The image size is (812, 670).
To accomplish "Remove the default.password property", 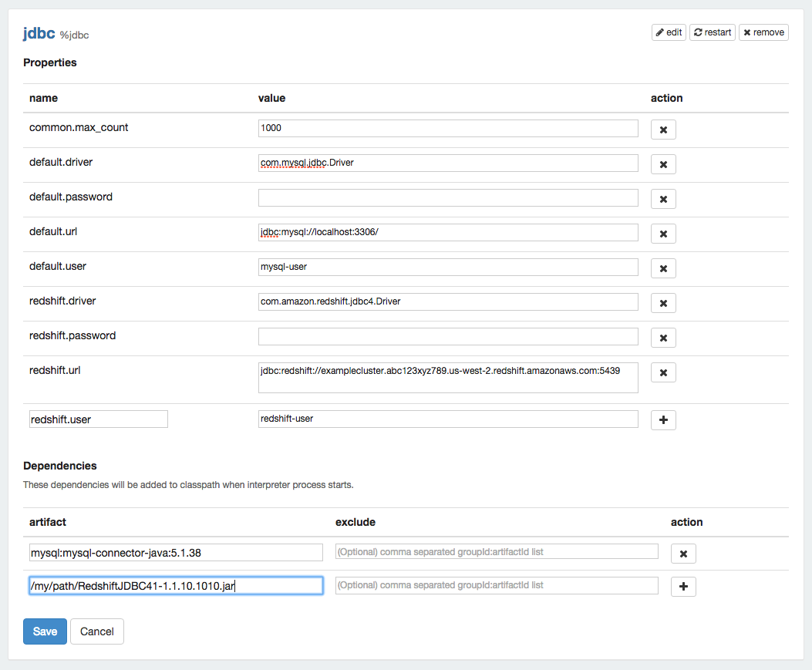I will pyautogui.click(x=663, y=199).
